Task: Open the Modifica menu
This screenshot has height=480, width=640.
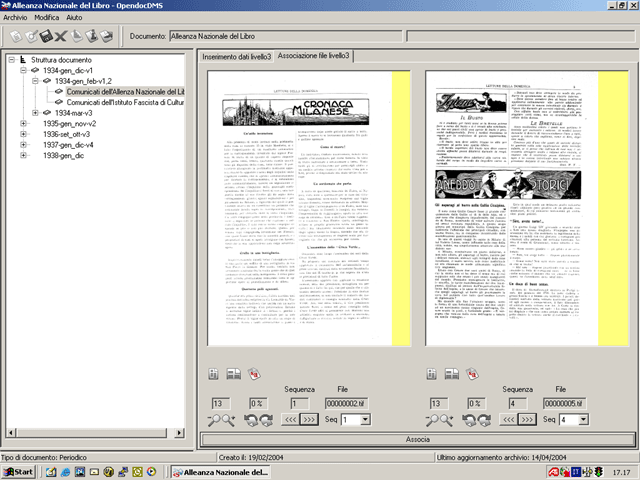Action: 47,18
